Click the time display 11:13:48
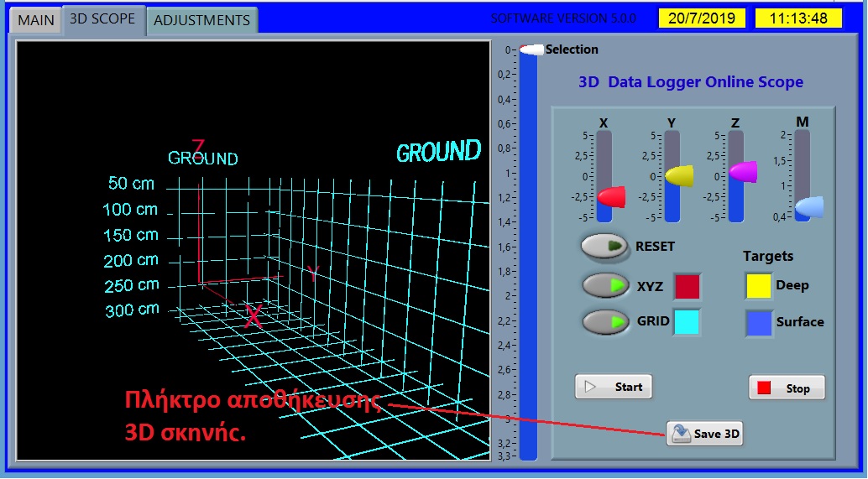This screenshot has width=868, height=479. click(797, 18)
